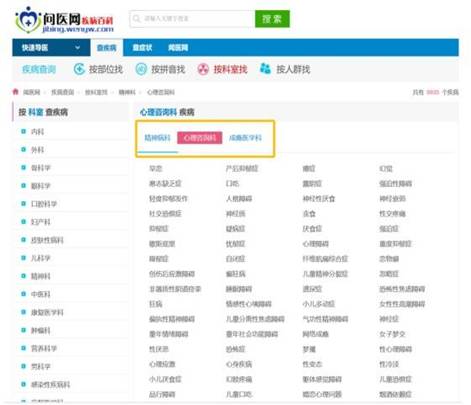Open the 强迫性障碍 disease entry
Viewport: 471px width, 405px height.
point(396,183)
